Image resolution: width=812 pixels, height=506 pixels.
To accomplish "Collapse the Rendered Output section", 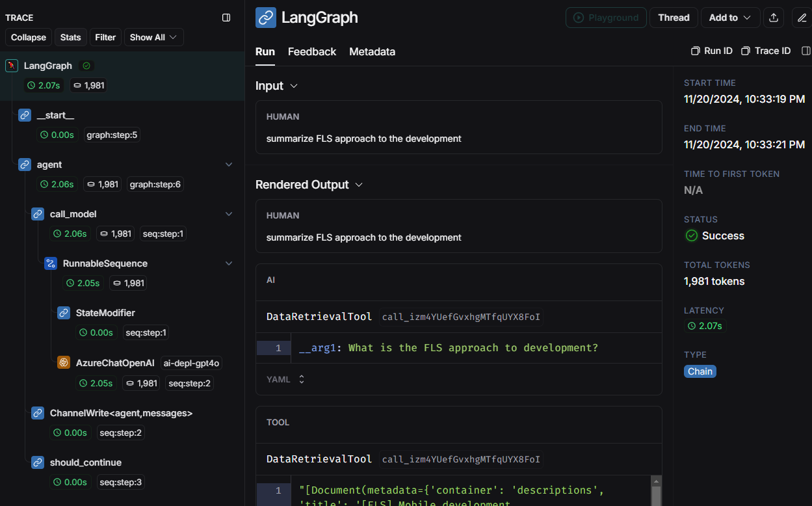I will 358,185.
